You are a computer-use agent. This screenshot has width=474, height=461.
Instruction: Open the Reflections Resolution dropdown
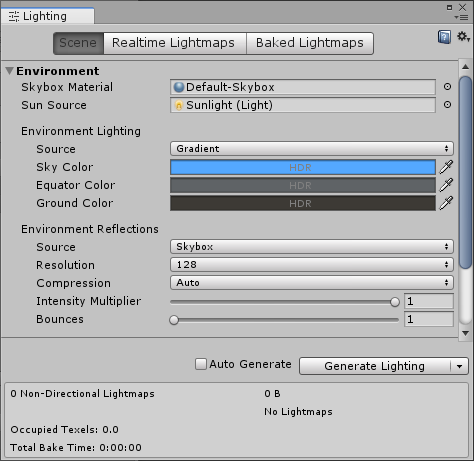pos(312,265)
